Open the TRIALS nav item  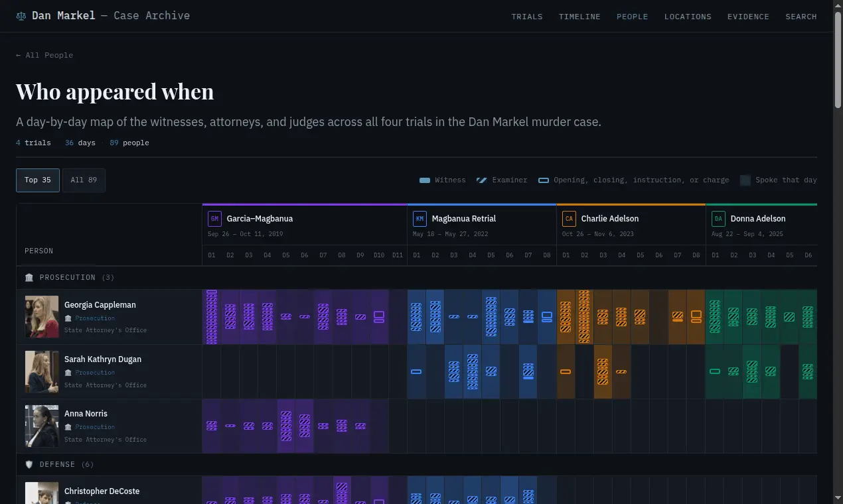(527, 17)
